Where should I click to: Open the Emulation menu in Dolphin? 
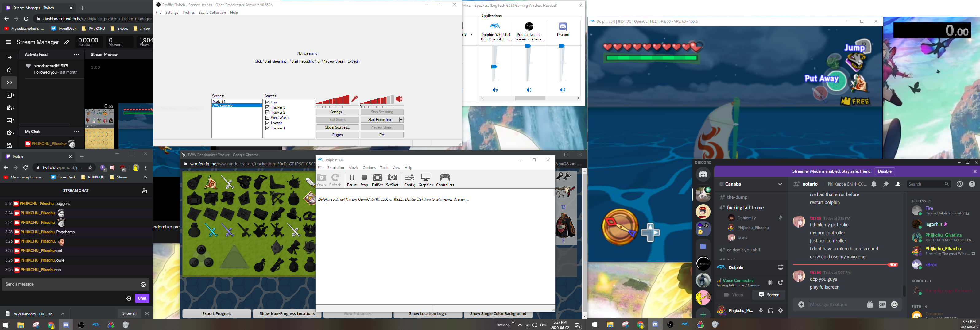pyautogui.click(x=335, y=168)
